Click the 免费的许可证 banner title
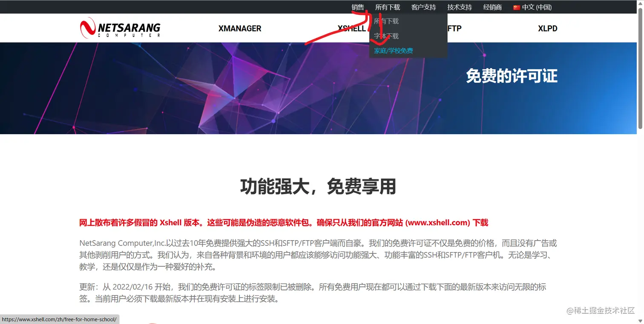The width and height of the screenshot is (644, 324). [x=512, y=76]
